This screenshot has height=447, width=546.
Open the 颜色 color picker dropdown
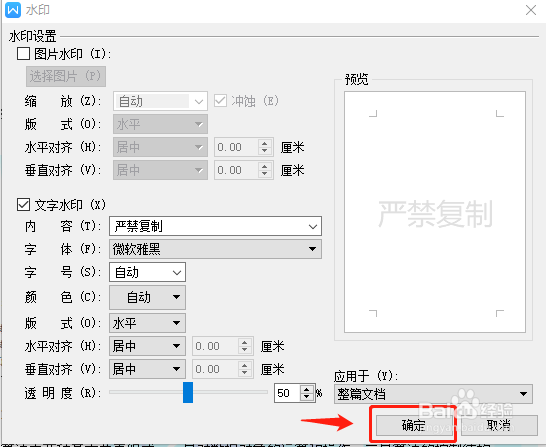(147, 297)
